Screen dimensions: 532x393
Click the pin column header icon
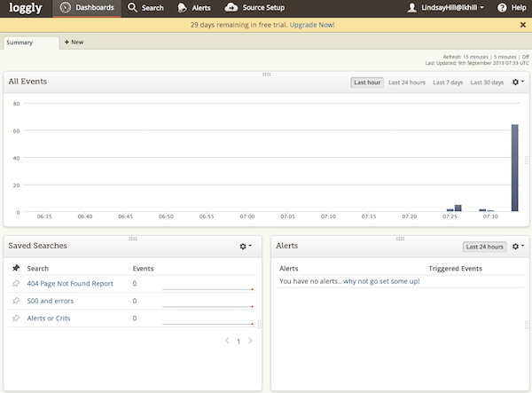16,268
